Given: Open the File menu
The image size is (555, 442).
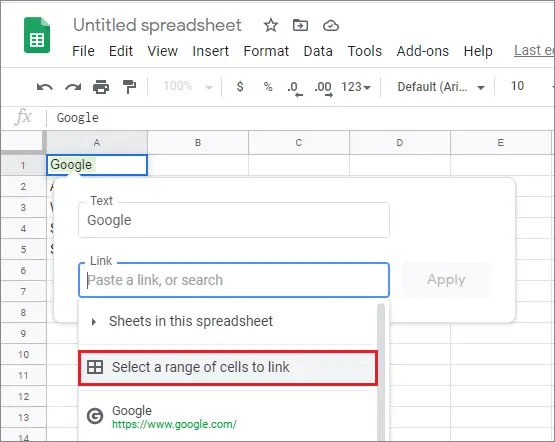Looking at the screenshot, I should [x=83, y=51].
